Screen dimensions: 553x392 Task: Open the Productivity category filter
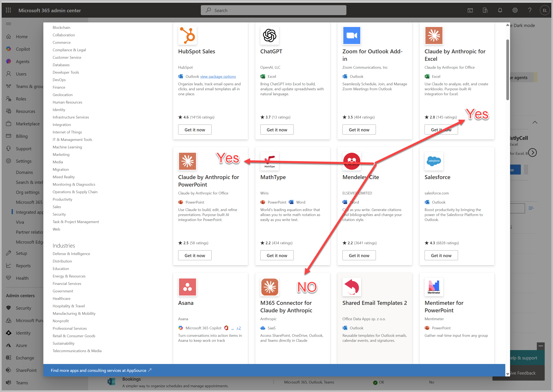(x=62, y=199)
